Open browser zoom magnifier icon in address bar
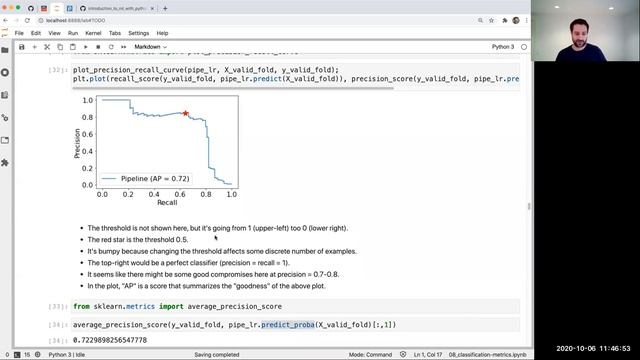This screenshot has height=360, width=640. click(x=480, y=20)
